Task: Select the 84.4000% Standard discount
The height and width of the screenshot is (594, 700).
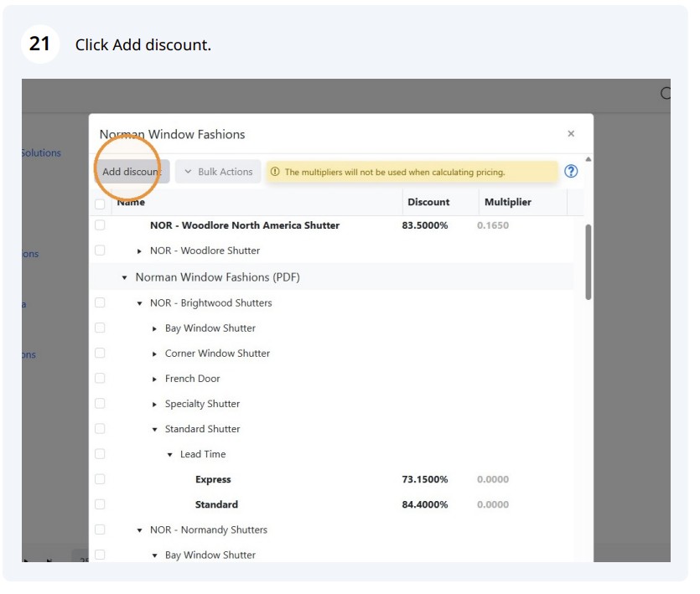Action: click(425, 505)
